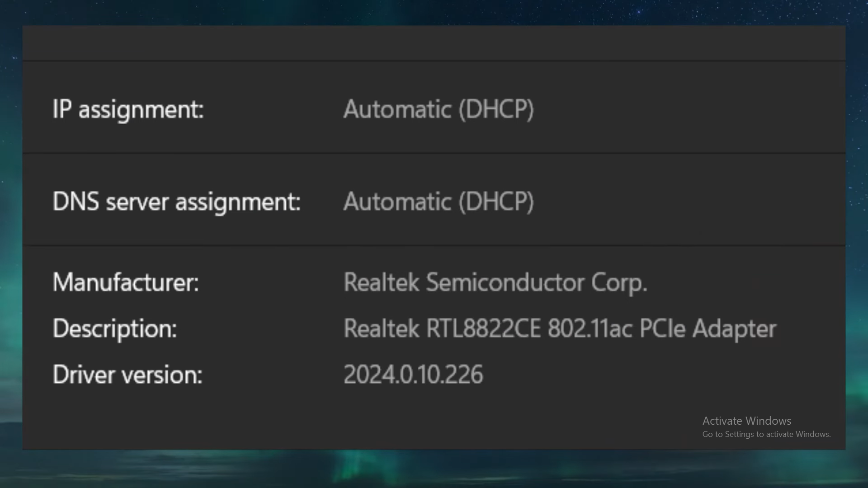The height and width of the screenshot is (488, 868).
Task: Select the 'DNS server assignment:' label
Action: 176,202
